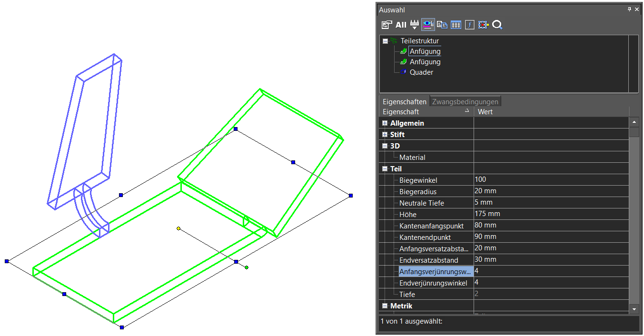Collapse the Teilestruktur tree node

385,41
